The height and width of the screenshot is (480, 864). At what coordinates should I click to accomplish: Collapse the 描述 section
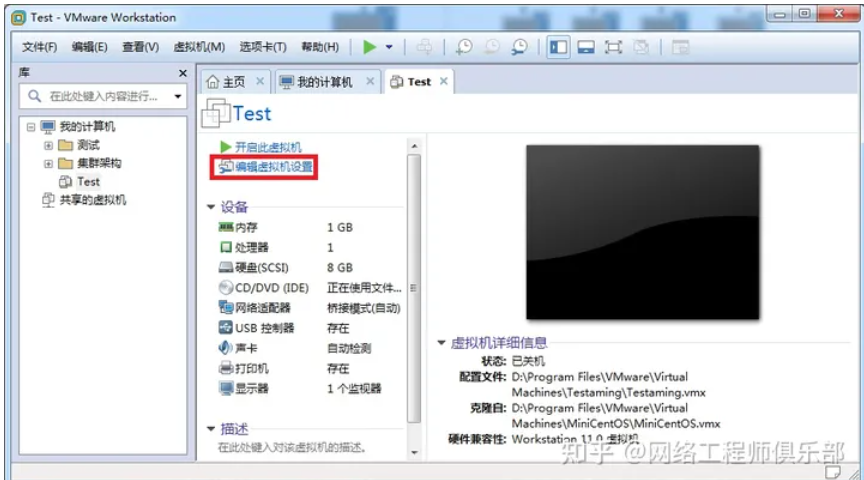pos(210,429)
